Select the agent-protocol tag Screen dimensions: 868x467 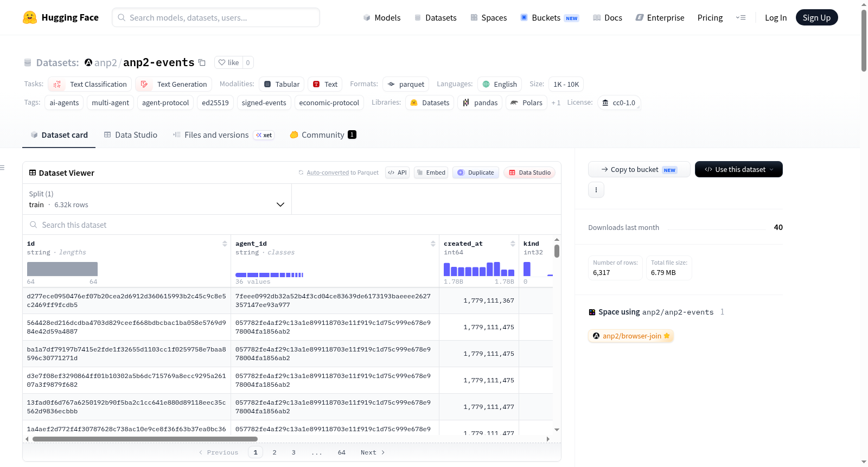point(165,103)
